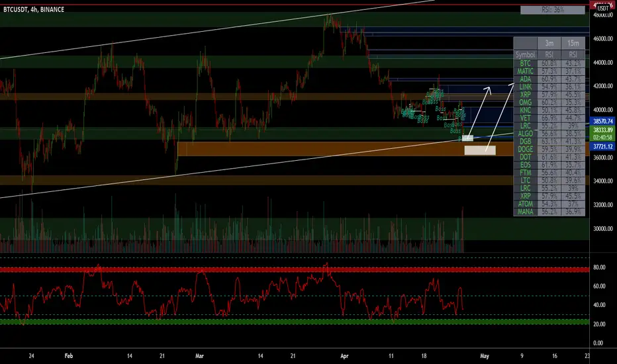Viewport: 617px width, 364px height.
Task: Click the DOGE symbol row
Action: coord(526,149)
